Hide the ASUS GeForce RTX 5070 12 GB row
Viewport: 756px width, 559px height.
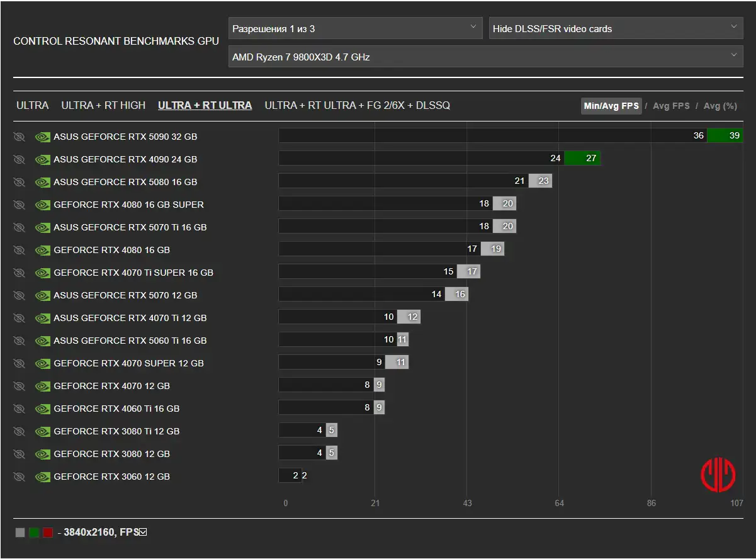(x=19, y=295)
